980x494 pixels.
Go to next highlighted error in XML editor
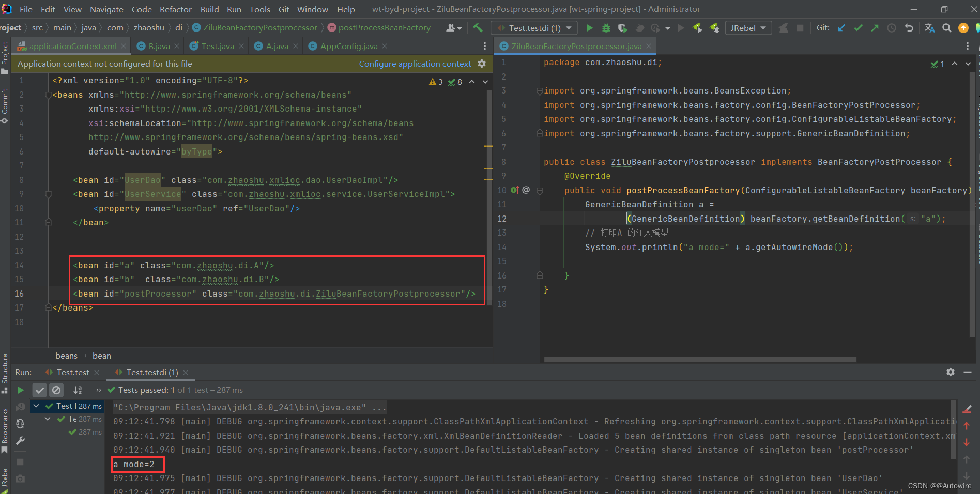click(x=485, y=82)
